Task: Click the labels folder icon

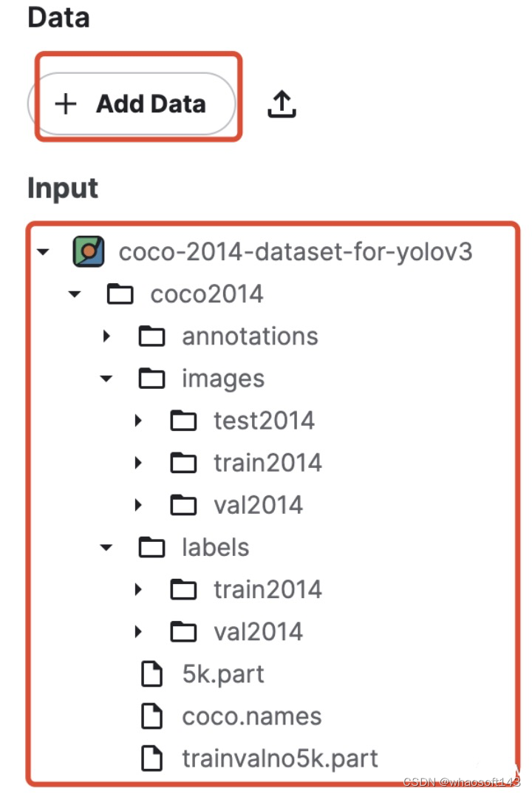Action: (x=153, y=547)
